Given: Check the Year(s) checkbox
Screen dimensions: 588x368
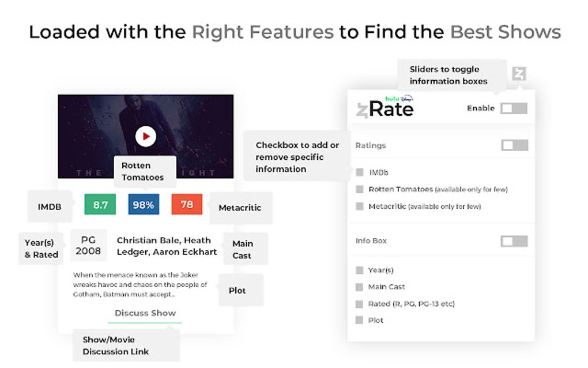Looking at the screenshot, I should (x=360, y=270).
